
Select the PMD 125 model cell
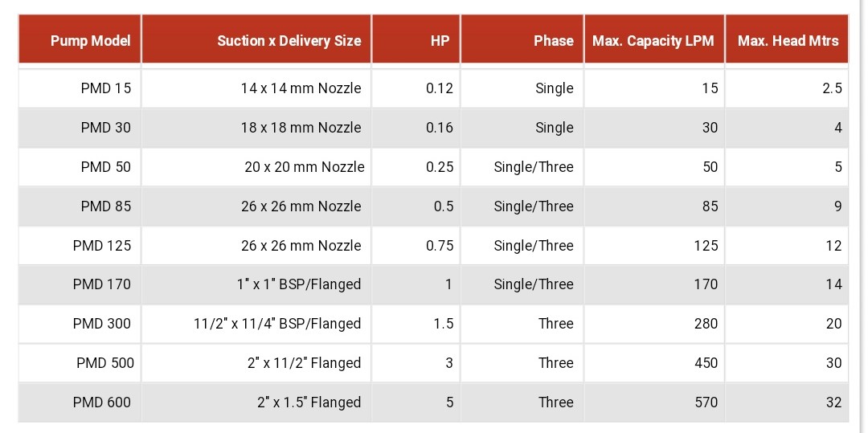pos(101,246)
